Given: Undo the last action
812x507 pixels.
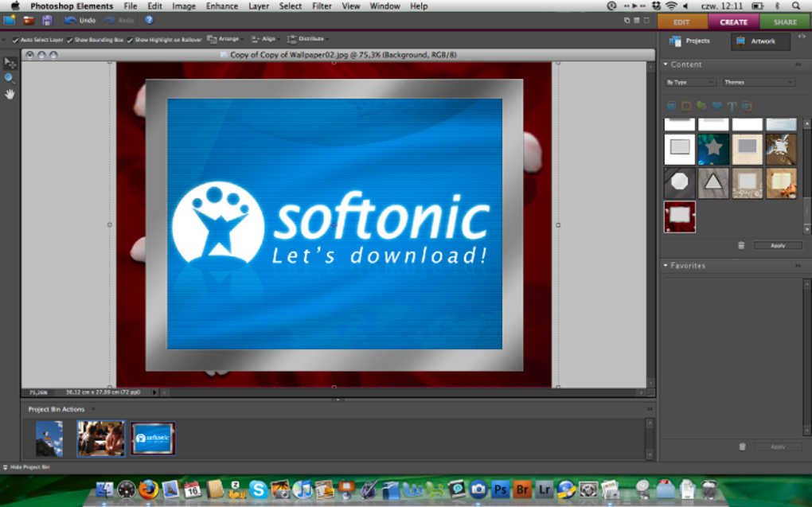Looking at the screenshot, I should [x=80, y=20].
